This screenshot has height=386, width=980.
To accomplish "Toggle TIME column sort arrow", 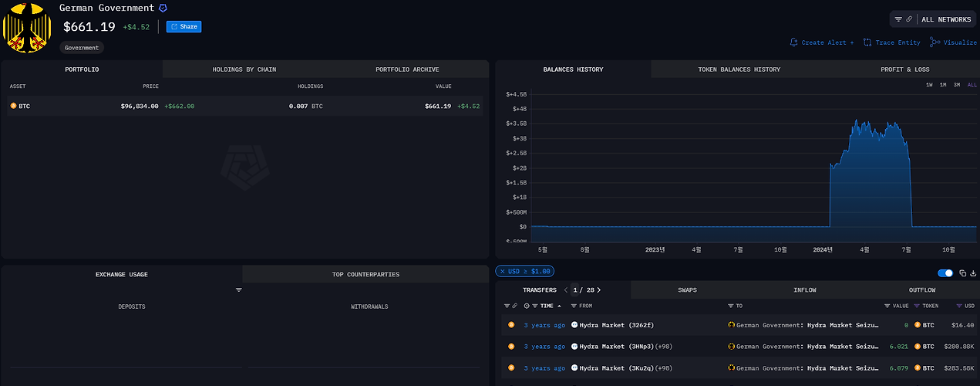I will (560, 306).
